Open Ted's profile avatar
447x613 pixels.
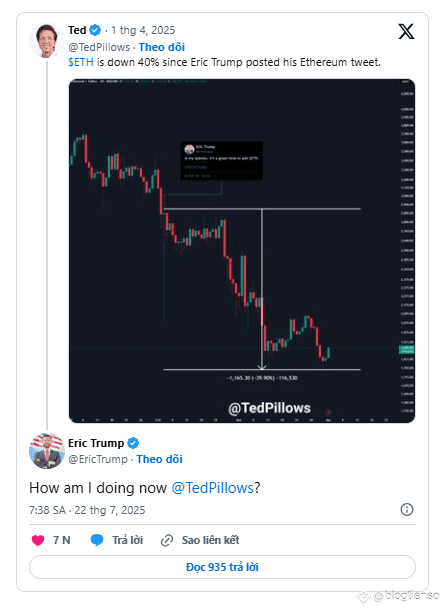47,40
